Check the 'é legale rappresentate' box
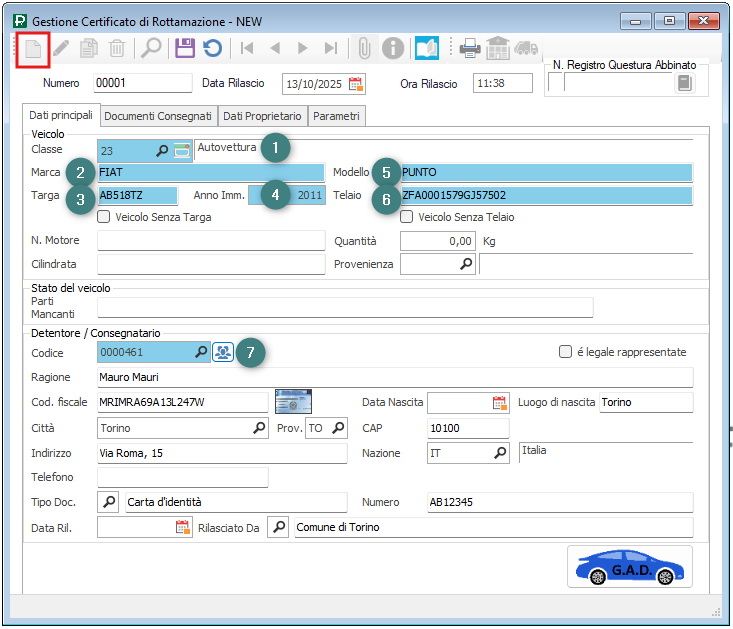Image resolution: width=733 pixels, height=629 pixels. pos(565,352)
